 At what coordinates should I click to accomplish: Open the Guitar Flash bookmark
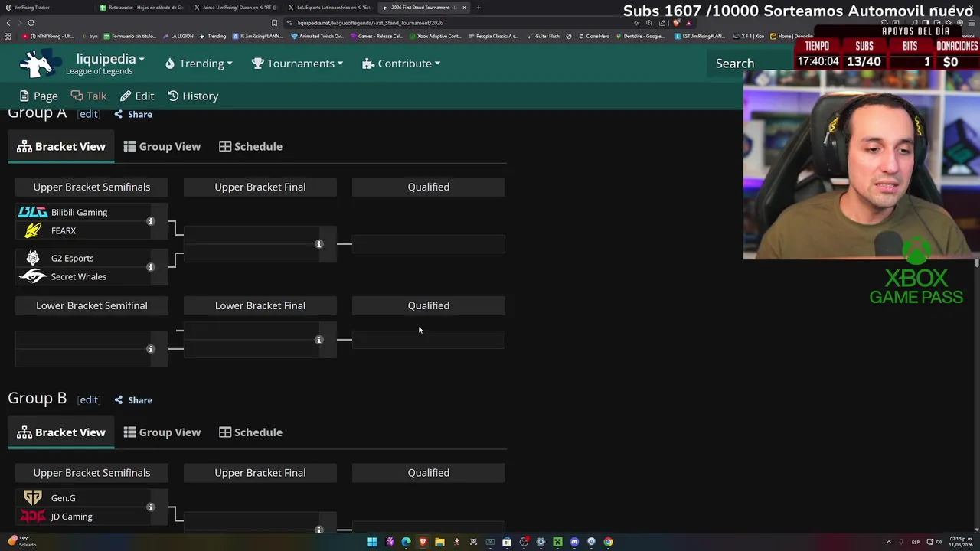click(x=544, y=36)
